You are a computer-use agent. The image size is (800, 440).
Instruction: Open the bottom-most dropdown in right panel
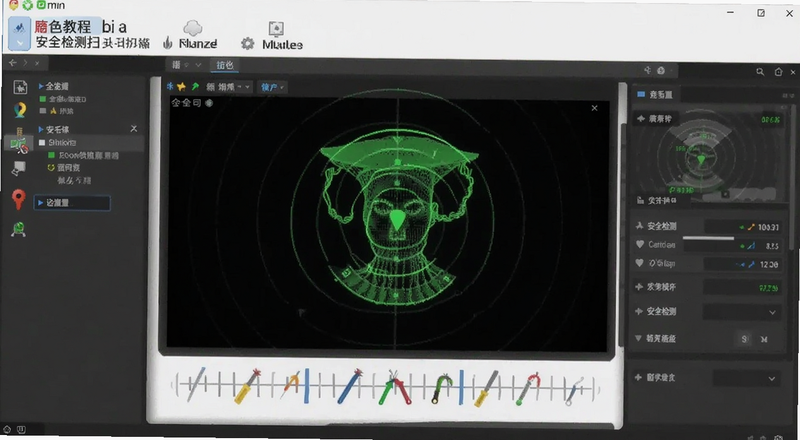pyautogui.click(x=746, y=378)
